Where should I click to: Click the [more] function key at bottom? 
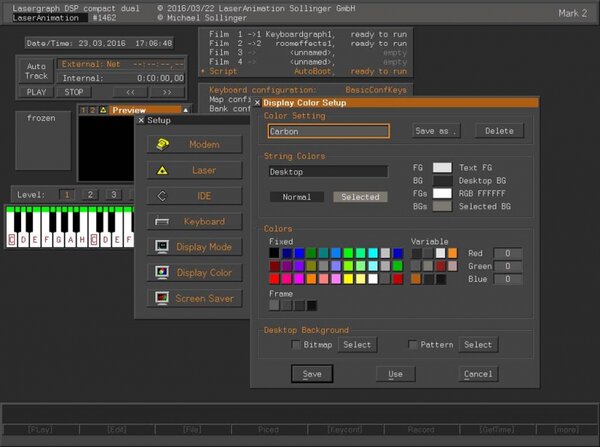(x=566, y=429)
